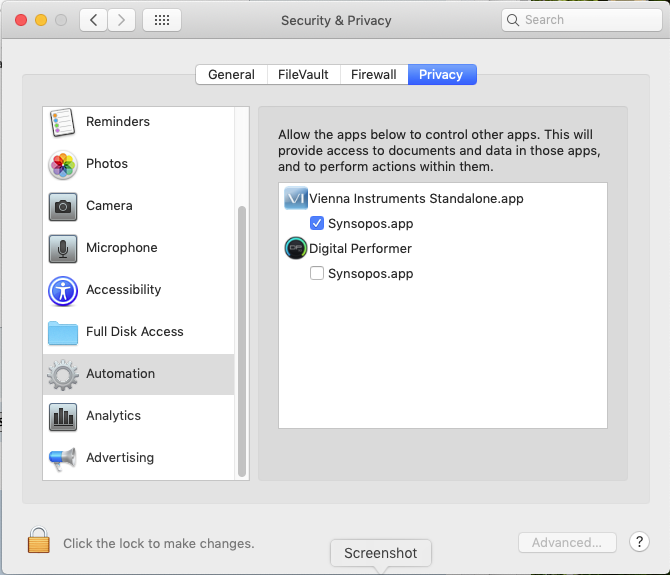Screen dimensions: 670x575
Task: Click the sidebar scrollbar thumb
Action: point(241,341)
